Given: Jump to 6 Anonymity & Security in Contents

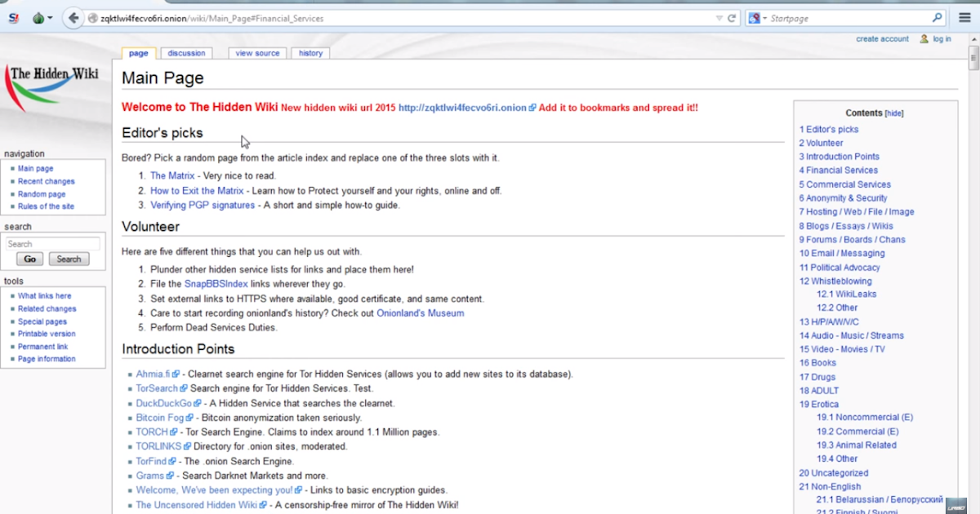Looking at the screenshot, I should [x=843, y=198].
